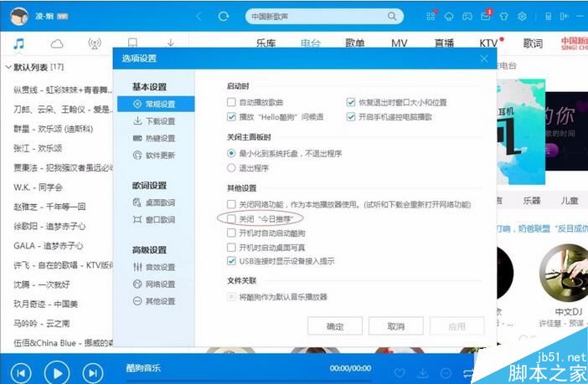Click the search magnifier icon
The width and height of the screenshot is (588, 384).
(x=392, y=16)
